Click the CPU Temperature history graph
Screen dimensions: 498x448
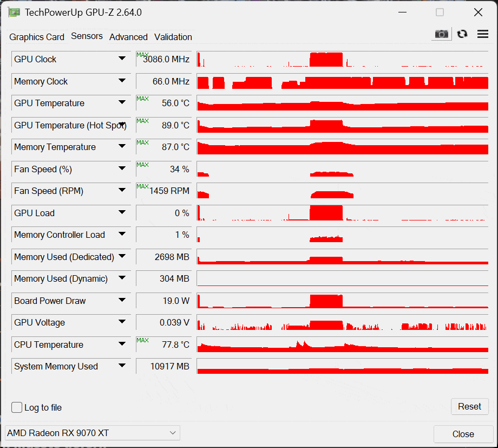click(342, 345)
